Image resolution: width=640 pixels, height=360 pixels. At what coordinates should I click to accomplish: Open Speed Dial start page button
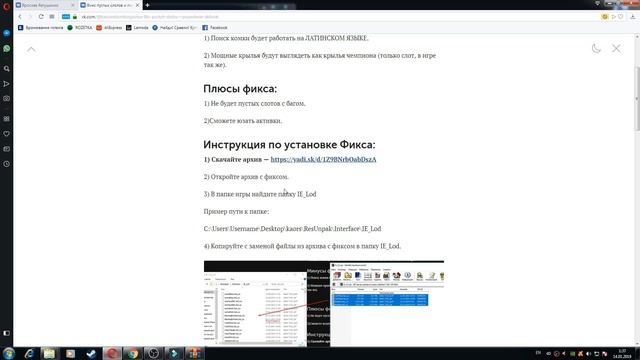[x=52, y=17]
